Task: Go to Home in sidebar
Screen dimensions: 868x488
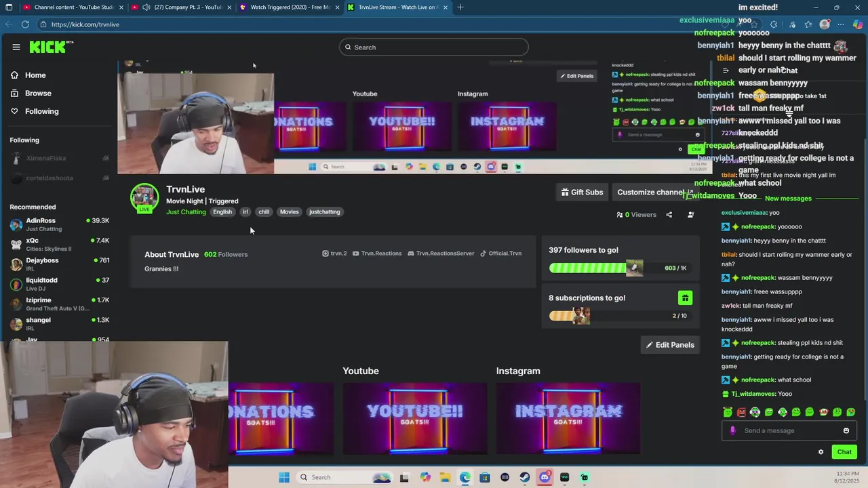Action: pyautogui.click(x=35, y=75)
